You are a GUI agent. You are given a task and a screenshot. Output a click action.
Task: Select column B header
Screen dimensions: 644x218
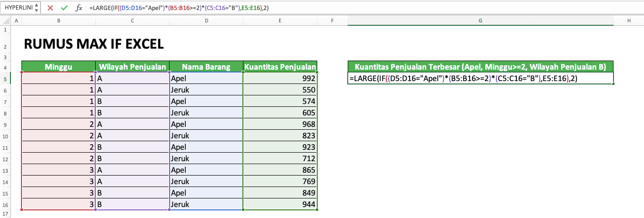click(x=59, y=21)
